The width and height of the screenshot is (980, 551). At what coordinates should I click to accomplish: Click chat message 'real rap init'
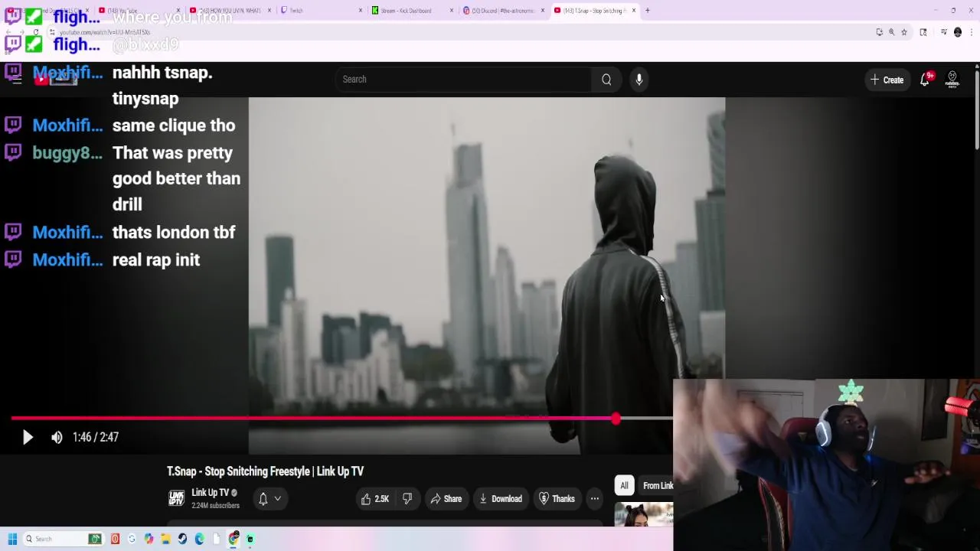tap(156, 260)
